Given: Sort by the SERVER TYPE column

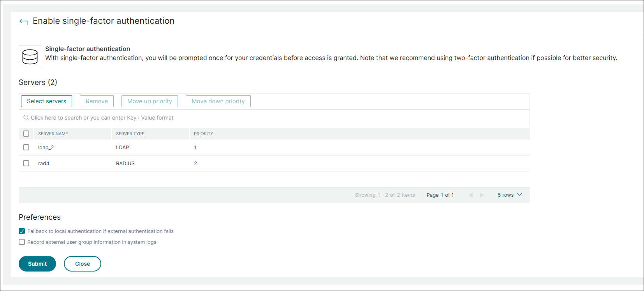Looking at the screenshot, I should click(x=130, y=134).
